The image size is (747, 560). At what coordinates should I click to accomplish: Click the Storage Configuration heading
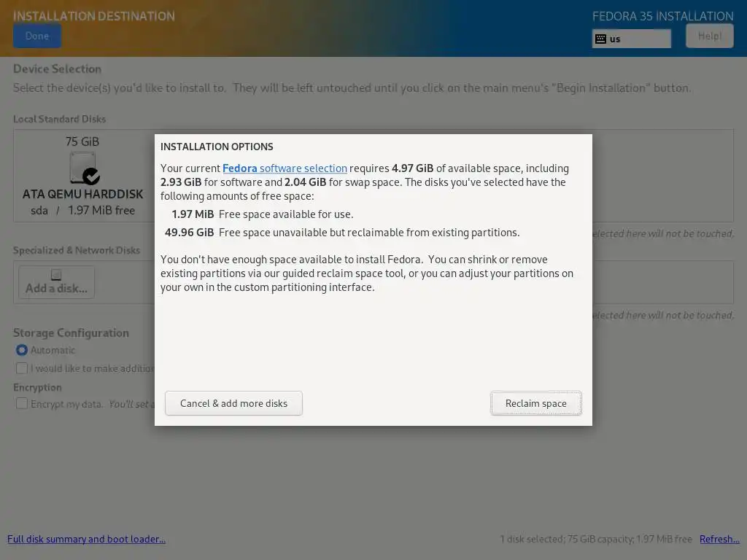pos(71,332)
